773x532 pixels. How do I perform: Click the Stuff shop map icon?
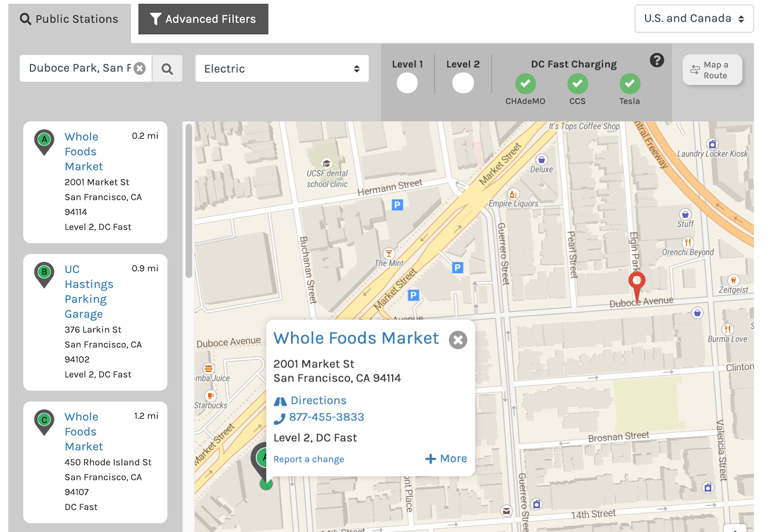click(x=685, y=214)
